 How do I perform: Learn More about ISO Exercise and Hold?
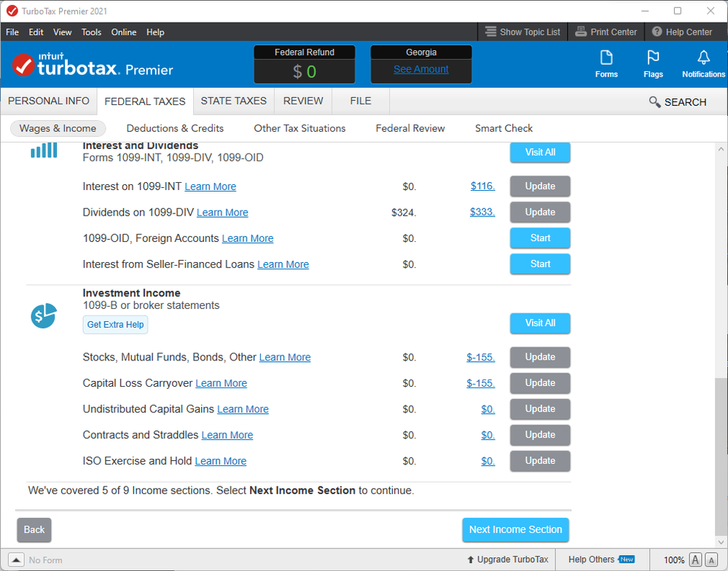pyautogui.click(x=221, y=461)
